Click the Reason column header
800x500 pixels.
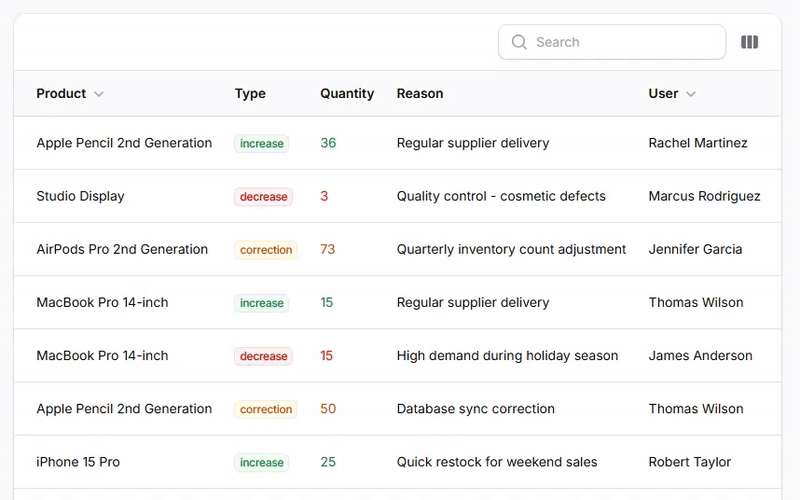point(420,93)
